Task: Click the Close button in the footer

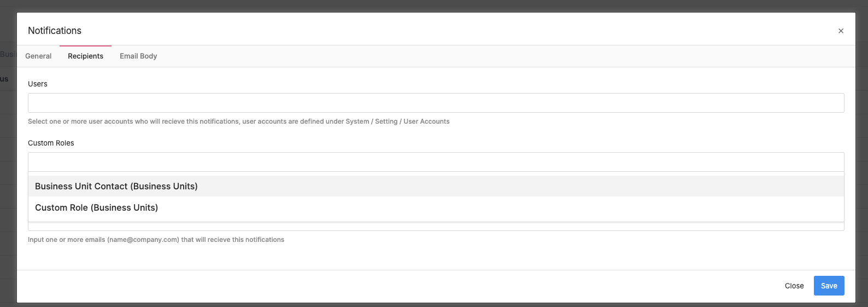Action: pos(794,286)
